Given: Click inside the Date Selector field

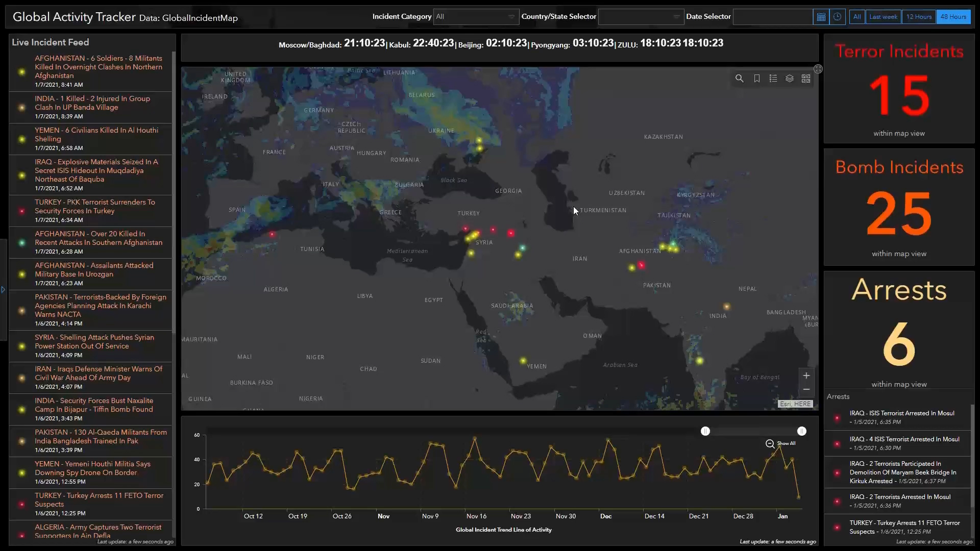Looking at the screenshot, I should coord(772,17).
